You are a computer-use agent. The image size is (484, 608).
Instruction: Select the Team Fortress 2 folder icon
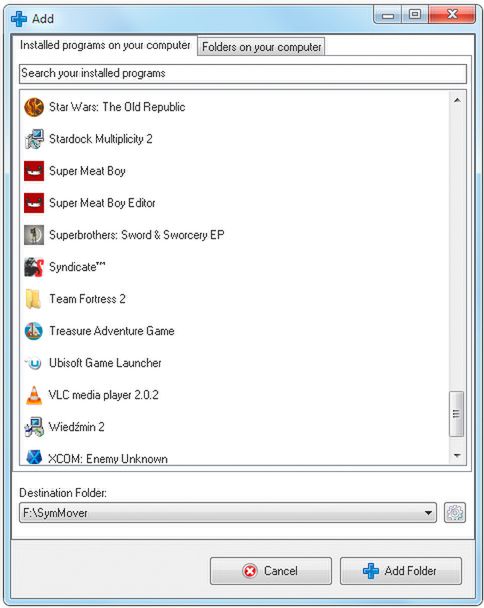tap(34, 299)
